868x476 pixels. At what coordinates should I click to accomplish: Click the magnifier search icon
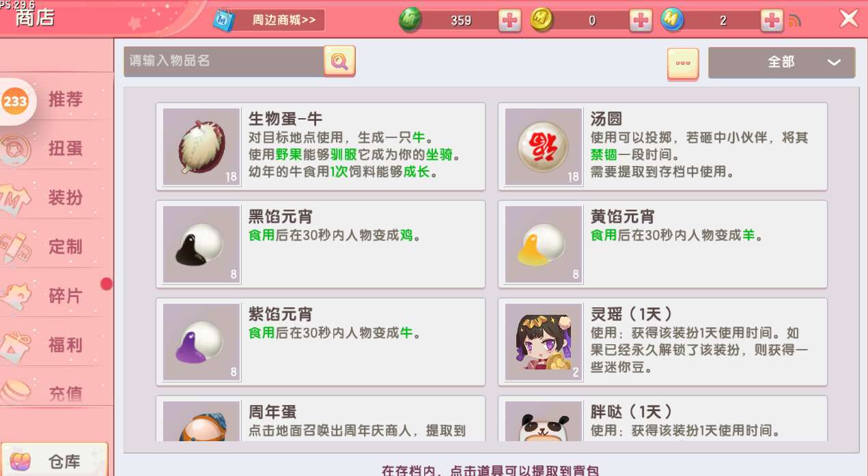(339, 61)
